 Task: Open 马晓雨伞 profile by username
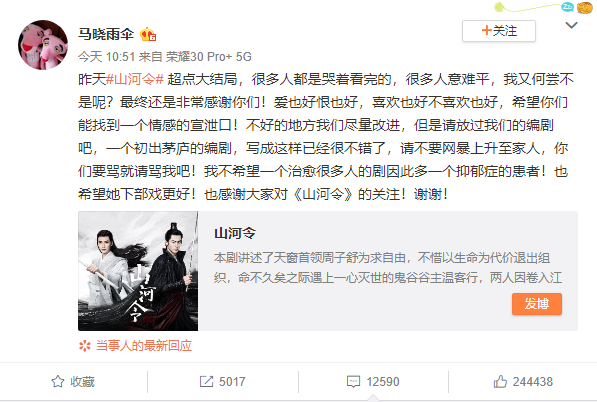(106, 34)
